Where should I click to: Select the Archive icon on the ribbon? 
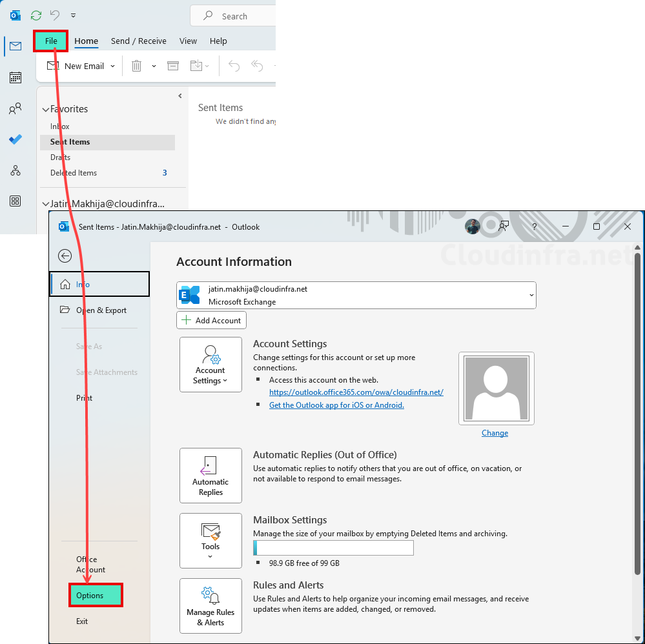pyautogui.click(x=173, y=65)
